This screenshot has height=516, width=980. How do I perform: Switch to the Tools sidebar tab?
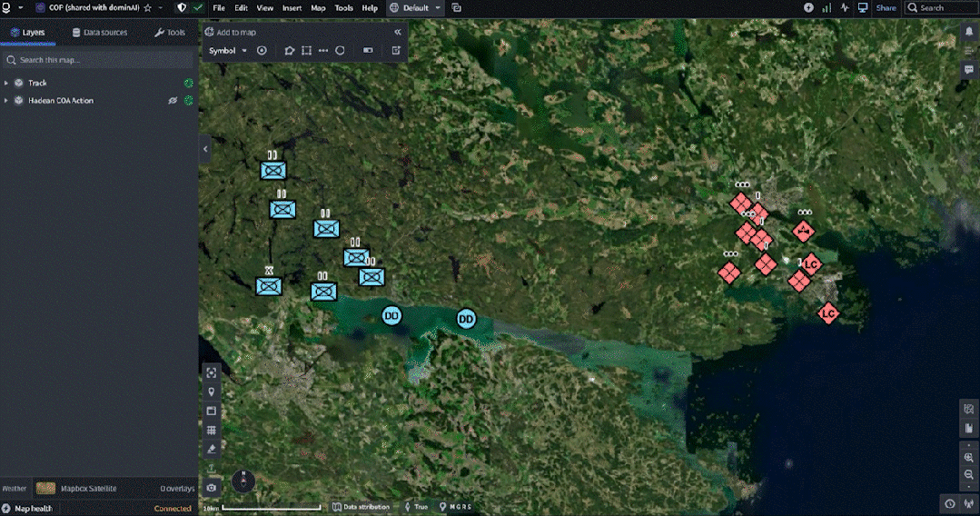170,33
